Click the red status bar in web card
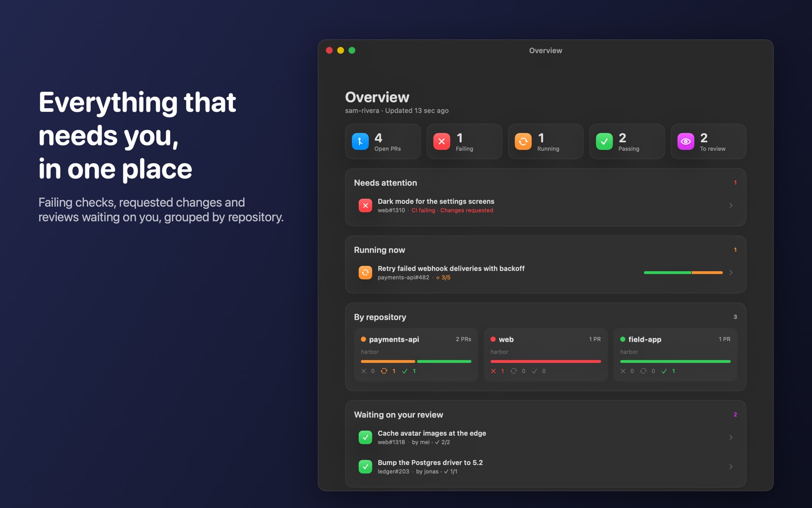Viewport: 812px width, 508px height. [546, 362]
